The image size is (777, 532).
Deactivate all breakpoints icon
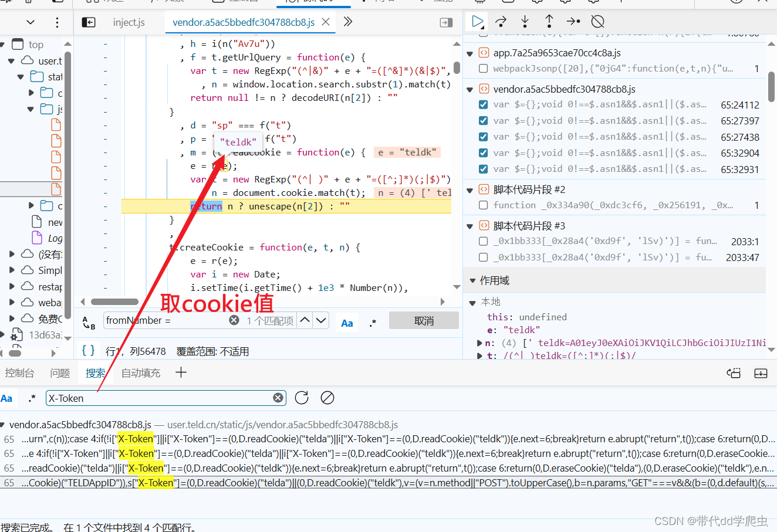click(597, 22)
